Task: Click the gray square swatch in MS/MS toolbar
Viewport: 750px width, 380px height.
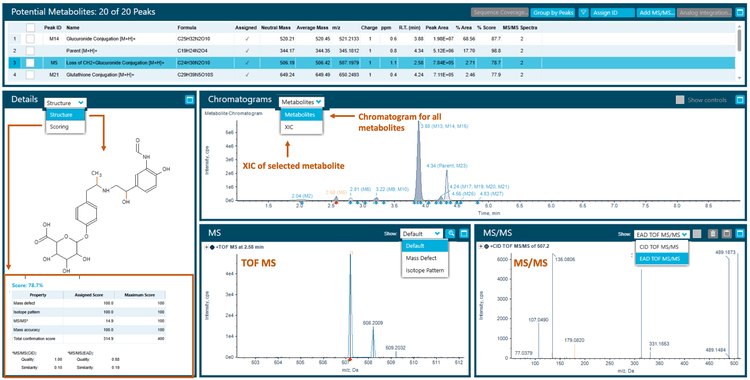Action: [697, 234]
